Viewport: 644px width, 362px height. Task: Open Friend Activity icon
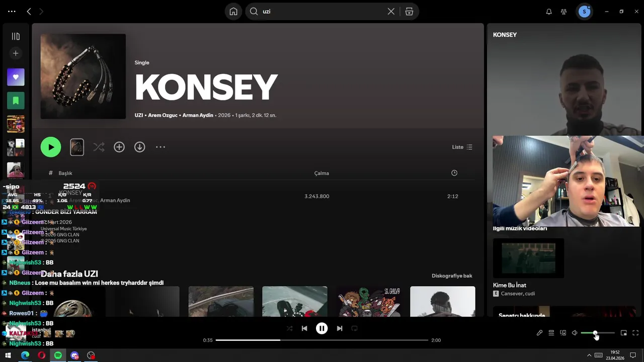click(564, 12)
